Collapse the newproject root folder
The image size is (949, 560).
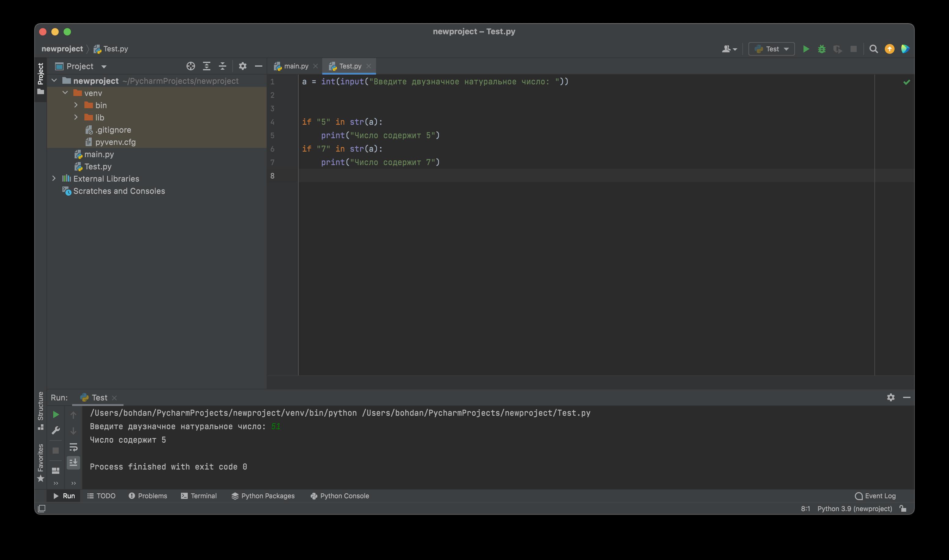54,80
